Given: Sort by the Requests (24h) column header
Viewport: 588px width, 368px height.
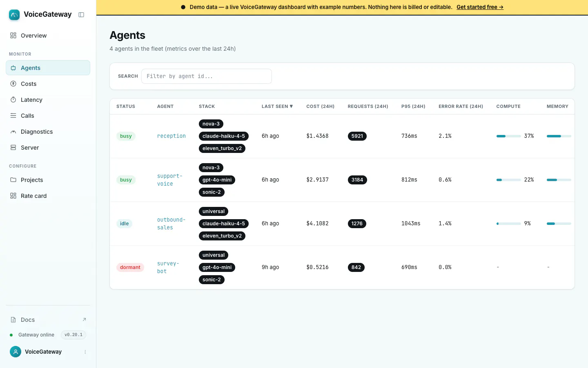Looking at the screenshot, I should (x=368, y=106).
